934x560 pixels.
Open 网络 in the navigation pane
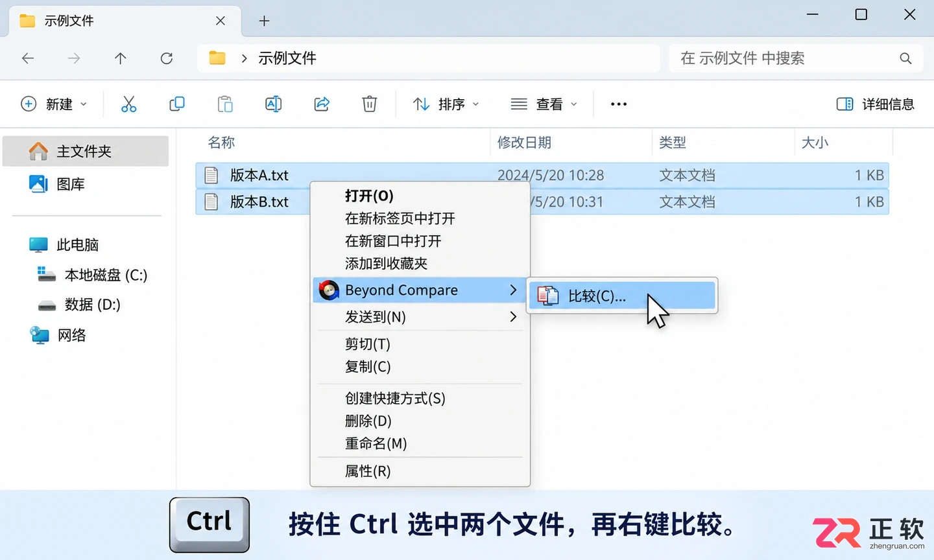pyautogui.click(x=58, y=335)
